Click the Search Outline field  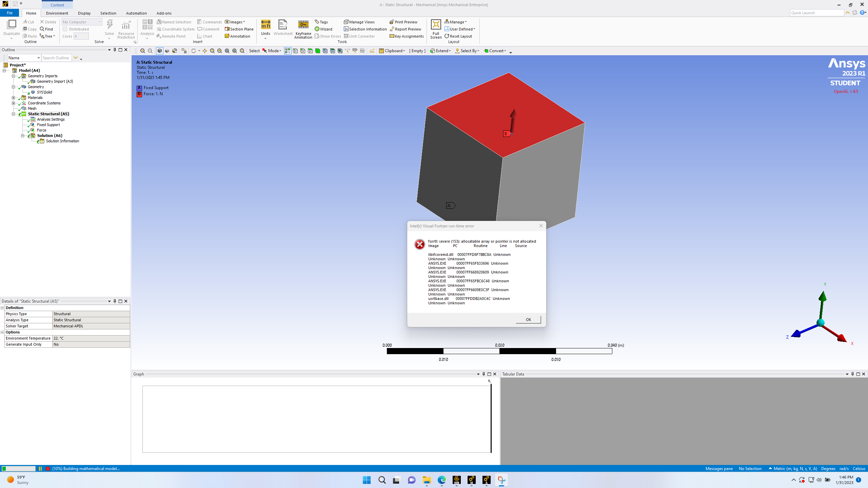point(56,58)
